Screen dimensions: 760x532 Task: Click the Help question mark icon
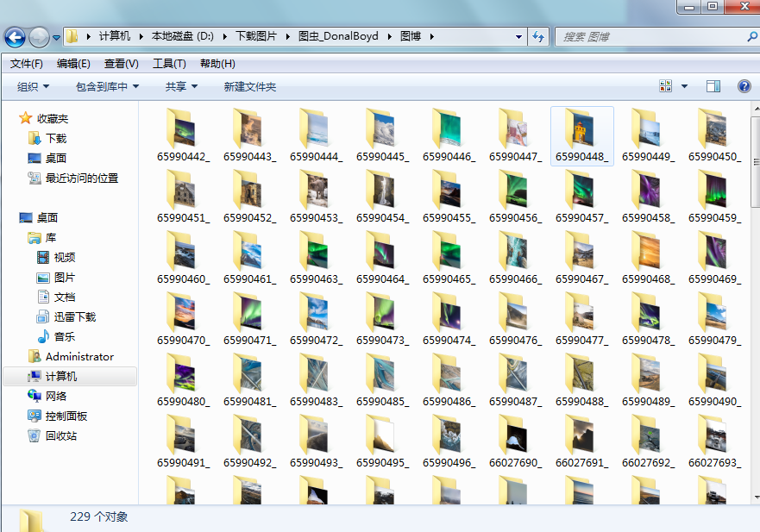click(x=744, y=86)
